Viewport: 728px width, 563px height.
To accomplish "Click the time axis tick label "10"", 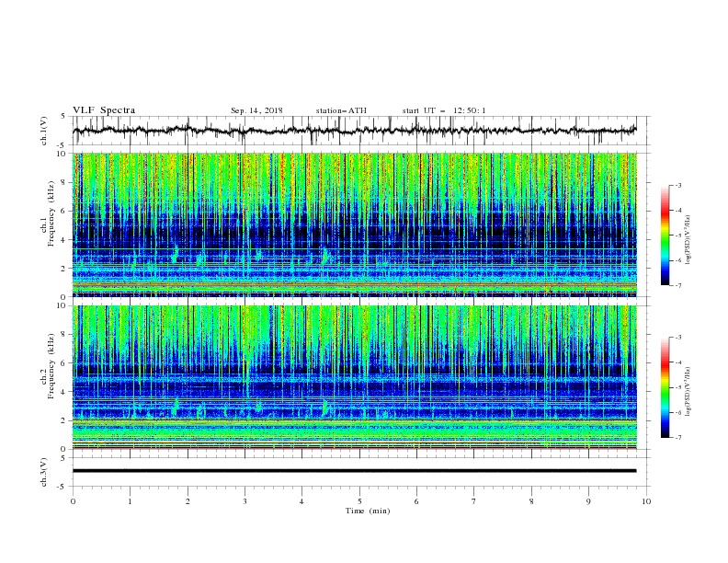I will [646, 501].
